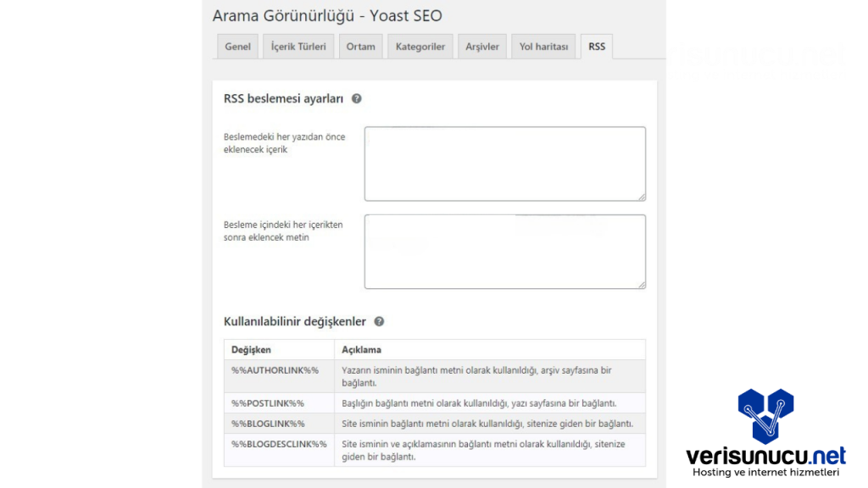Screen dimensions: 868x488
Task: Select the RSS tab
Action: point(597,47)
